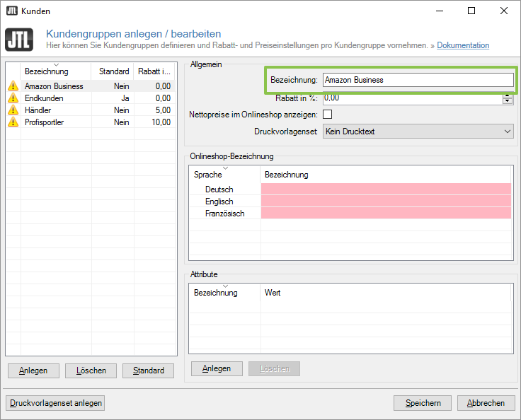Open the Dokumentation link
The image size is (521, 420).
[x=463, y=45]
